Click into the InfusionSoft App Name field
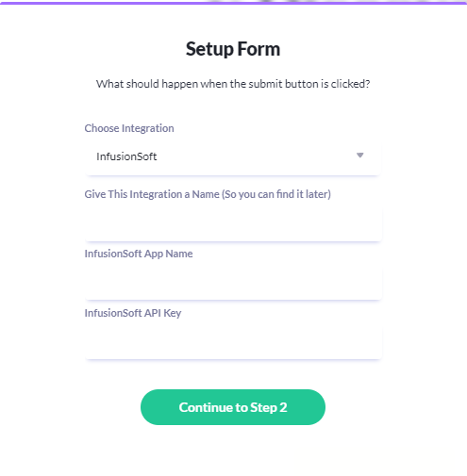 (x=233, y=281)
